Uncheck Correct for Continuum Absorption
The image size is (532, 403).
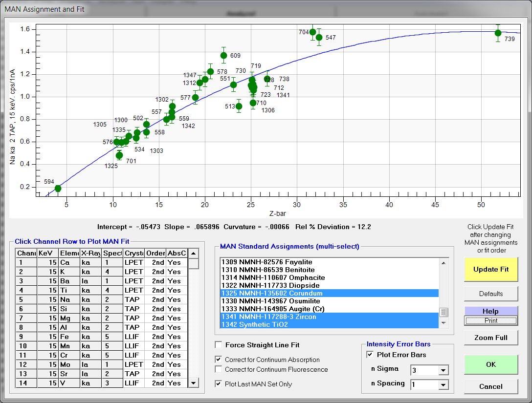click(x=219, y=360)
